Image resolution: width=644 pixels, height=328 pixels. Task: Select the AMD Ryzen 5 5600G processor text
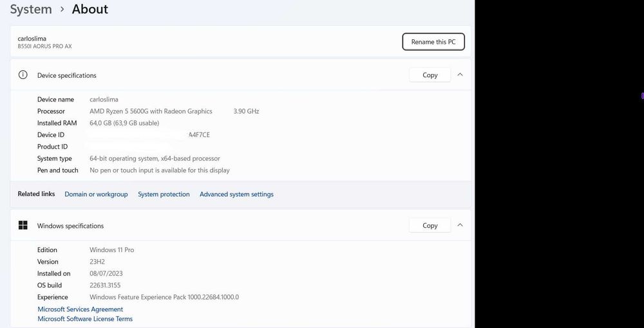point(151,111)
